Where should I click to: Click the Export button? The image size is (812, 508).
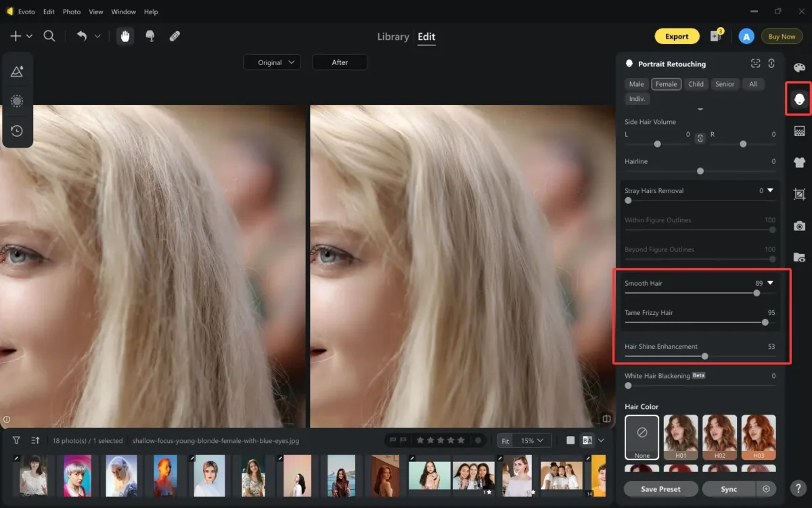[677, 37]
